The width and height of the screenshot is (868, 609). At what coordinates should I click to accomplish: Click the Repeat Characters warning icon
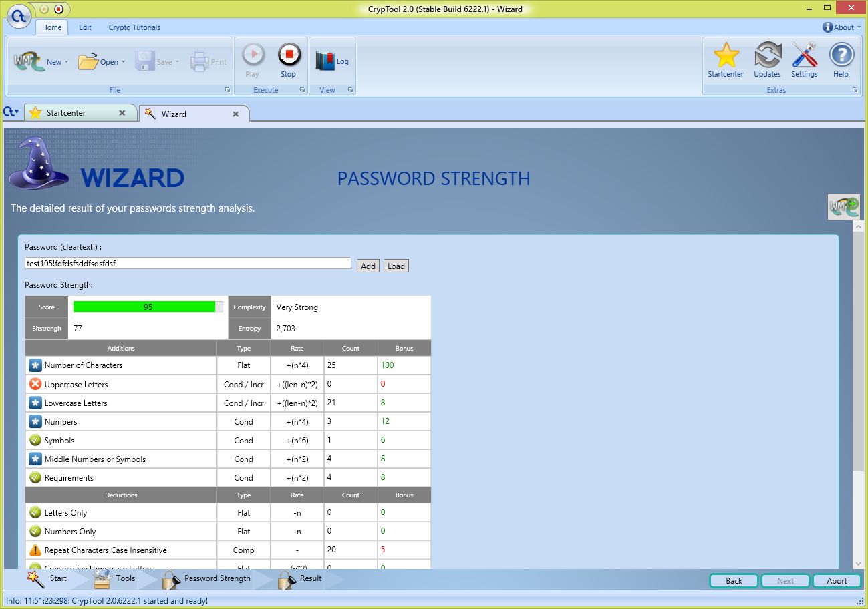point(35,550)
